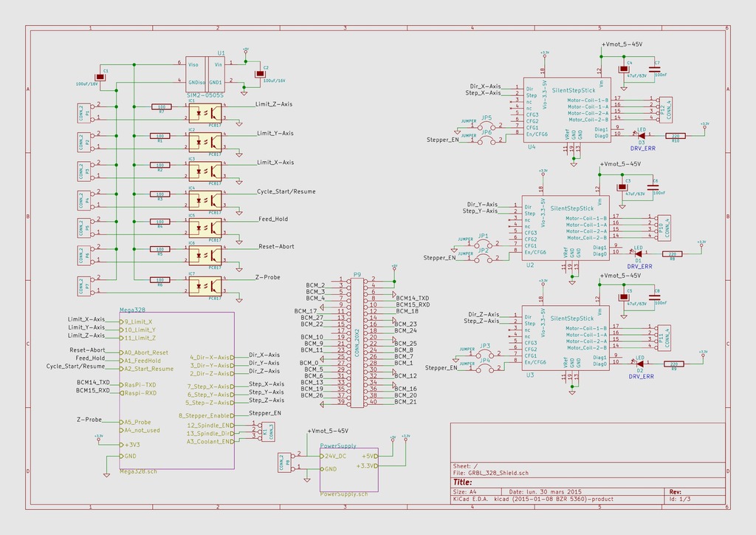
Task: Click the BCM_17 label at P9
Action: 306,311
